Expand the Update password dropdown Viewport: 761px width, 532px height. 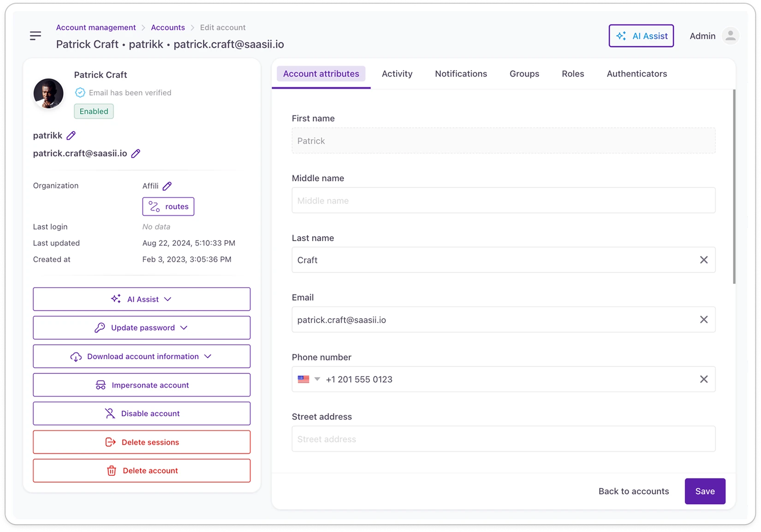click(x=184, y=328)
